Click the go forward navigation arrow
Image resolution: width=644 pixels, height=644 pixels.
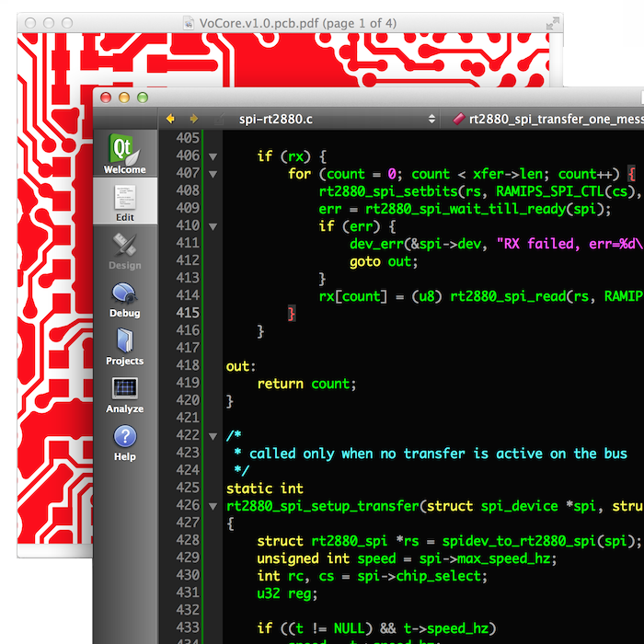tap(193, 119)
